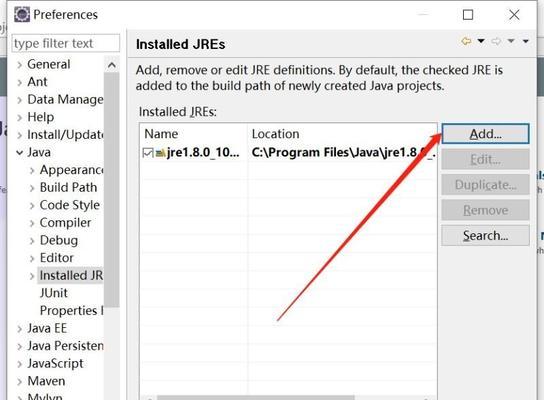The height and width of the screenshot is (400, 544).
Task: Expand the Help tree node
Action: click(20, 118)
